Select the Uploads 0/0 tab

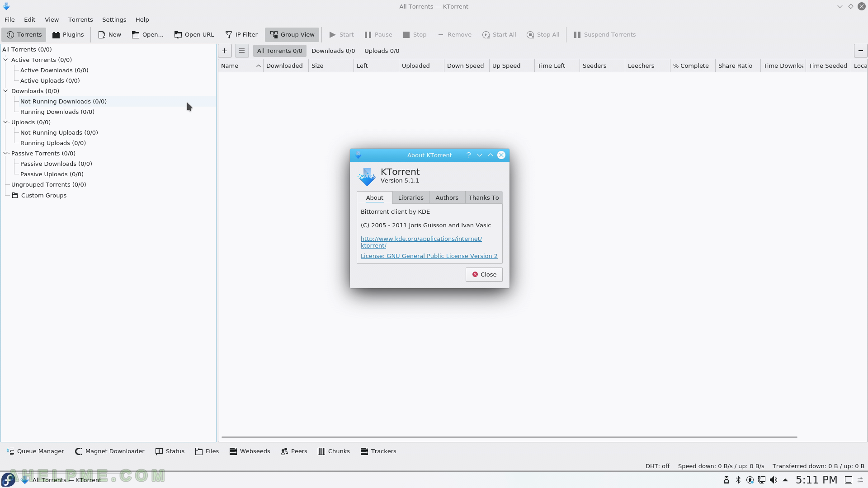point(382,51)
